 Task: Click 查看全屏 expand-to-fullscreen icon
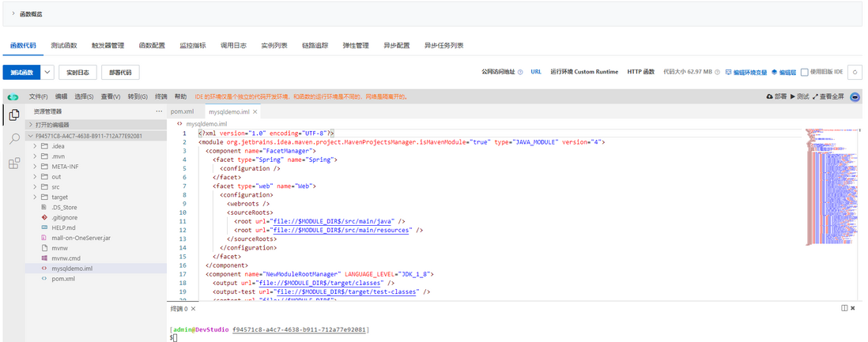click(x=815, y=96)
